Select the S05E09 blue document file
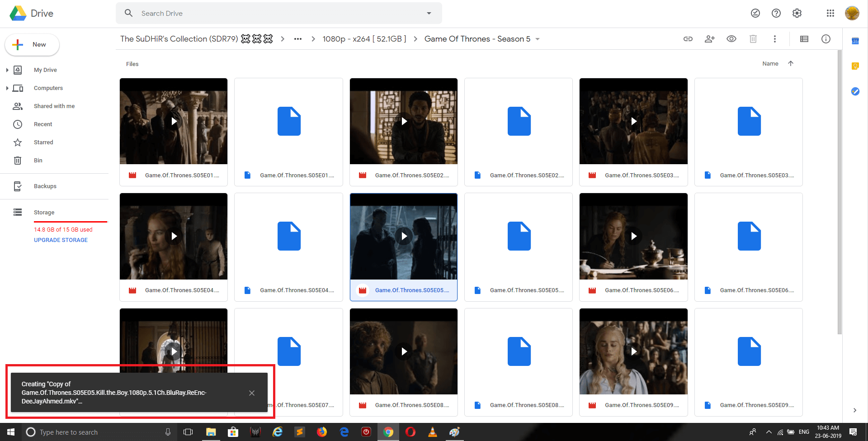 tap(749, 362)
